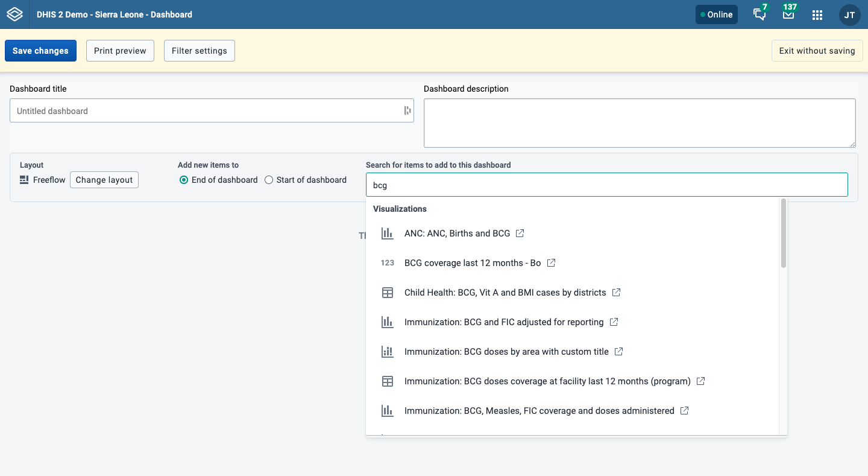Image resolution: width=868 pixels, height=476 pixels.
Task: Open external link icon next to BCG coverage last 12 months - Bo
Action: point(551,262)
